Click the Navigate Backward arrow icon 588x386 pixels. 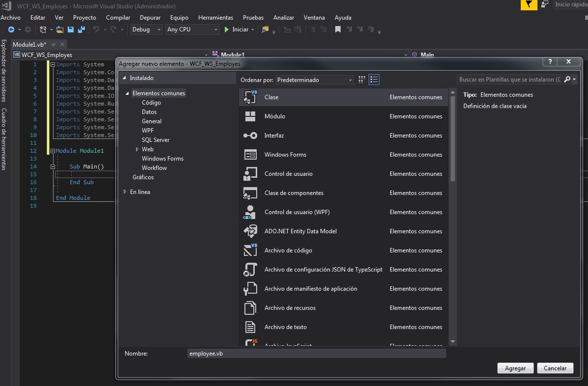point(11,29)
